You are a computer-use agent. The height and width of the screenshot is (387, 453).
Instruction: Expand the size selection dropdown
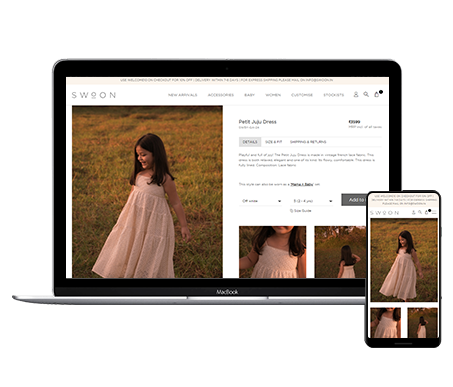click(312, 201)
